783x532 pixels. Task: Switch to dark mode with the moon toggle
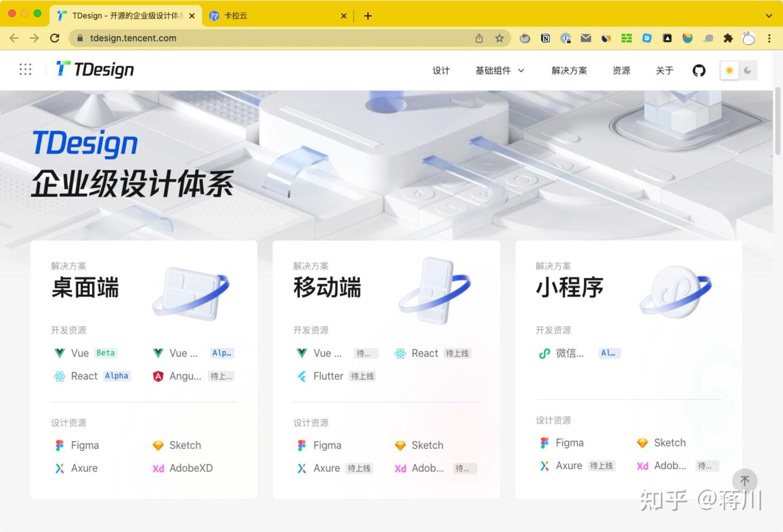pos(748,70)
